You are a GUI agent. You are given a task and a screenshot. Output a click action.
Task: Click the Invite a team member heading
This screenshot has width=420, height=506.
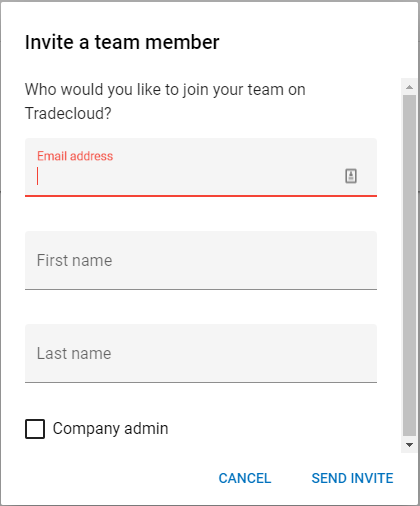coord(122,42)
